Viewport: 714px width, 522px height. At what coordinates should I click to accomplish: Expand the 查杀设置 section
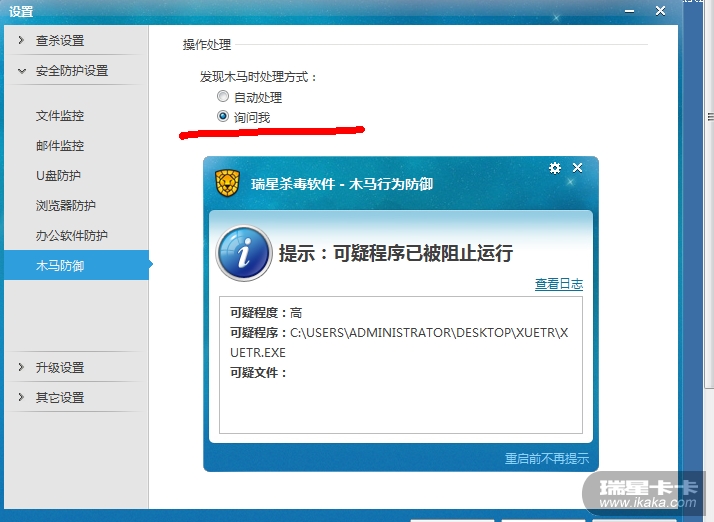[75, 41]
